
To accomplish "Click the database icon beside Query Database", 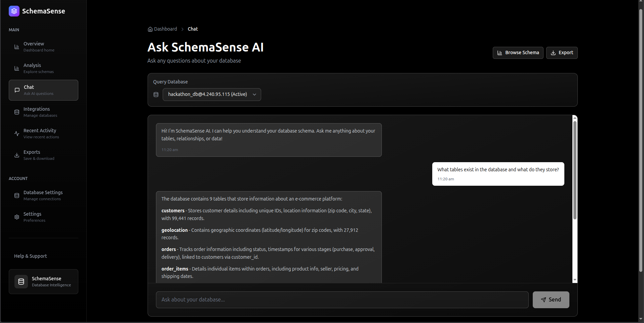I will pos(156,95).
